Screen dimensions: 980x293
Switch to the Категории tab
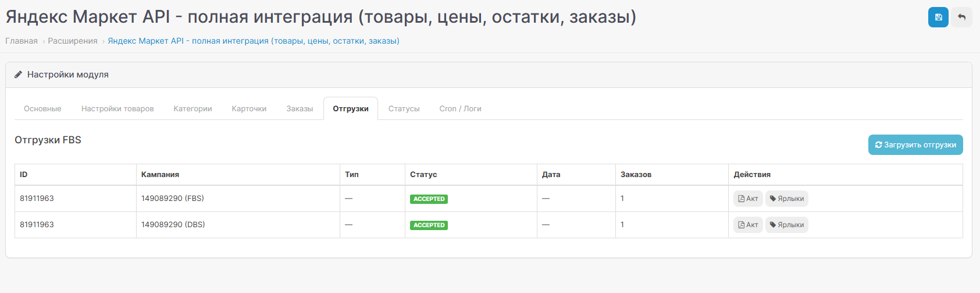[x=193, y=109]
